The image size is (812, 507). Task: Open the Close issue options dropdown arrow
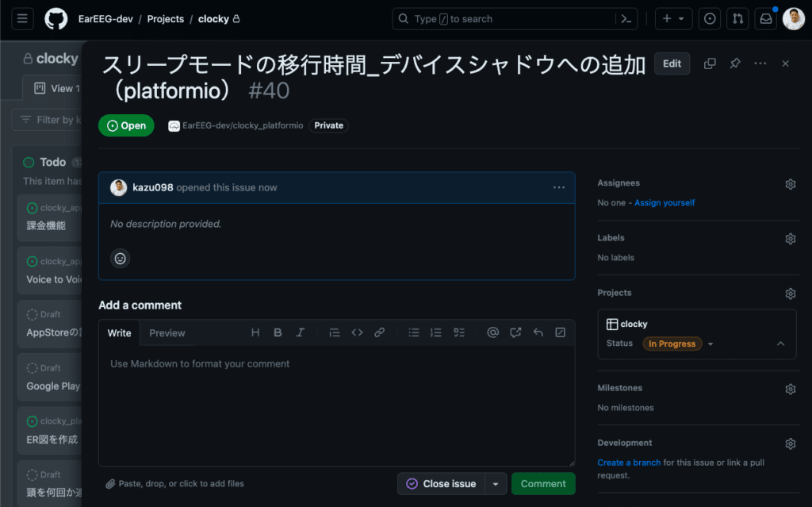496,484
